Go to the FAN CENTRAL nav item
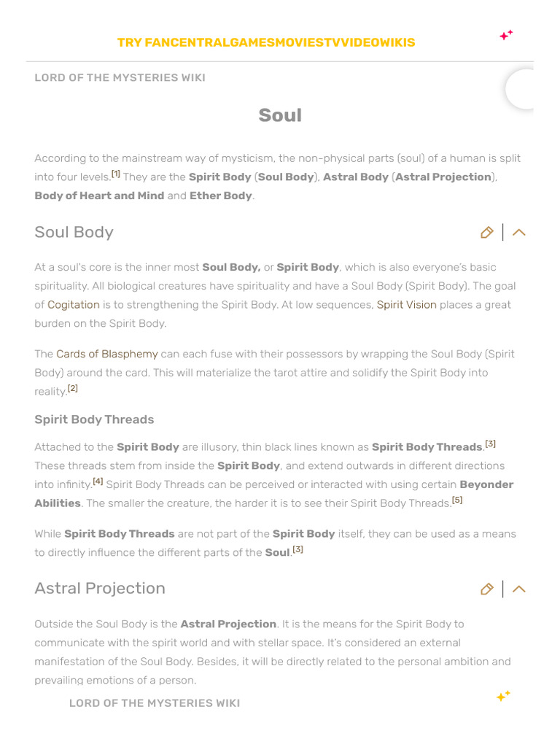The height and width of the screenshot is (747, 560). point(185,42)
